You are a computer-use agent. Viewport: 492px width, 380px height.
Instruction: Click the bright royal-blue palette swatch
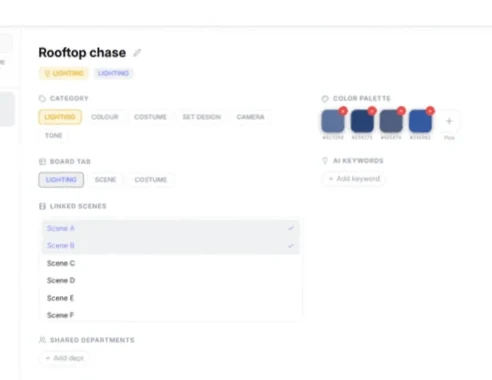point(420,121)
